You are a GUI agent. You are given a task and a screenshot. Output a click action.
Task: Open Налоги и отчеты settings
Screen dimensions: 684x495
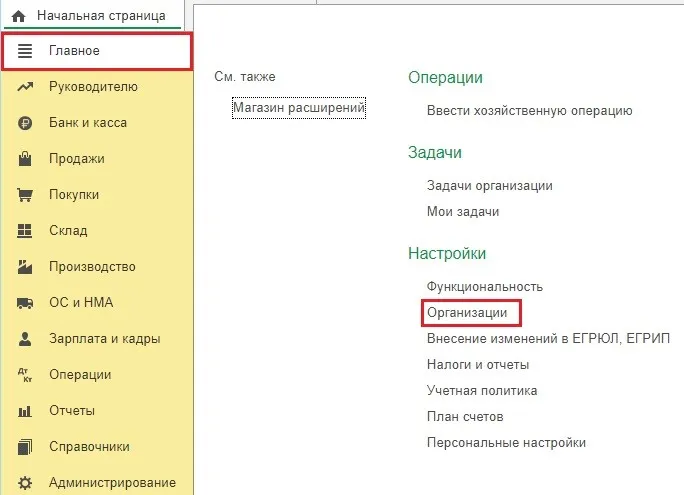tap(478, 365)
